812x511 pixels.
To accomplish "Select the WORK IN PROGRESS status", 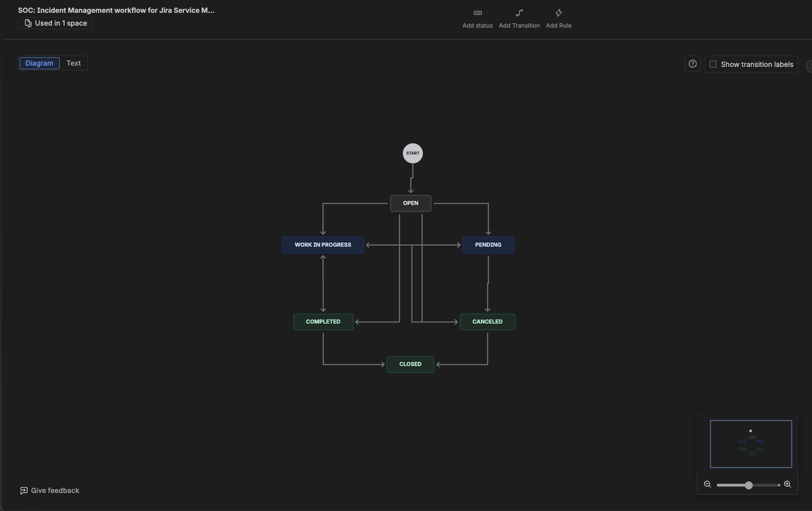I will point(323,245).
